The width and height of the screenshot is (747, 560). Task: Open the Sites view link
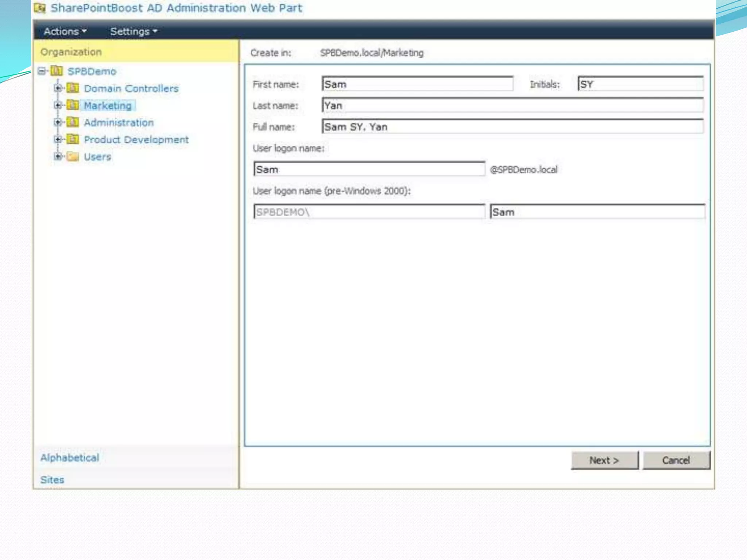pyautogui.click(x=52, y=480)
